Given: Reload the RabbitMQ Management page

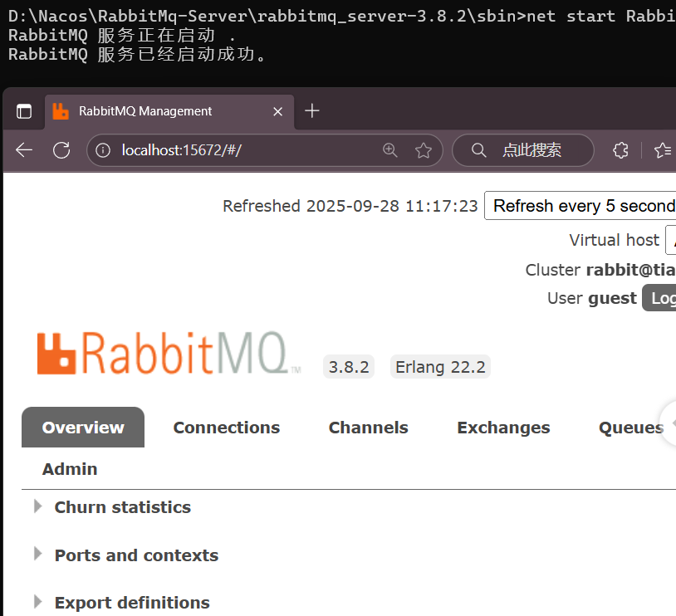Looking at the screenshot, I should (61, 150).
